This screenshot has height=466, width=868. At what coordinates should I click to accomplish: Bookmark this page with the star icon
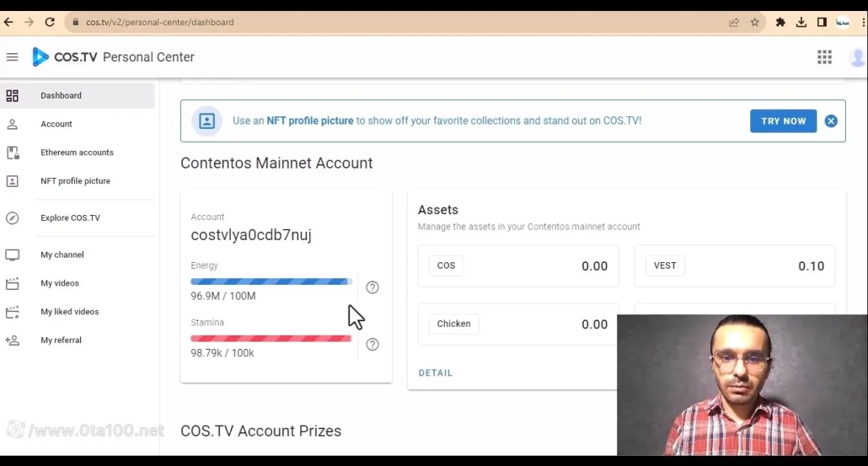[754, 22]
